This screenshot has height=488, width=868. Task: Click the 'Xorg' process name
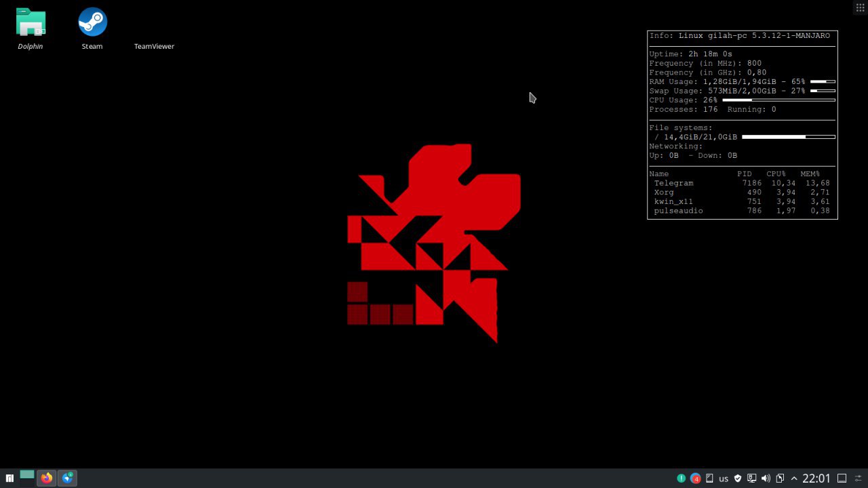click(x=664, y=192)
